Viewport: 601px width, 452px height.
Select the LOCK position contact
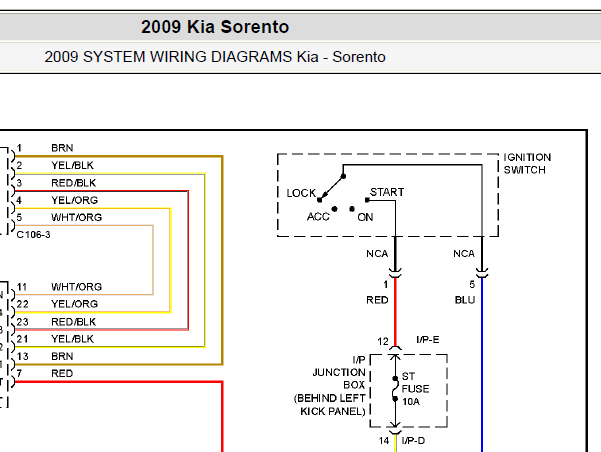319,200
